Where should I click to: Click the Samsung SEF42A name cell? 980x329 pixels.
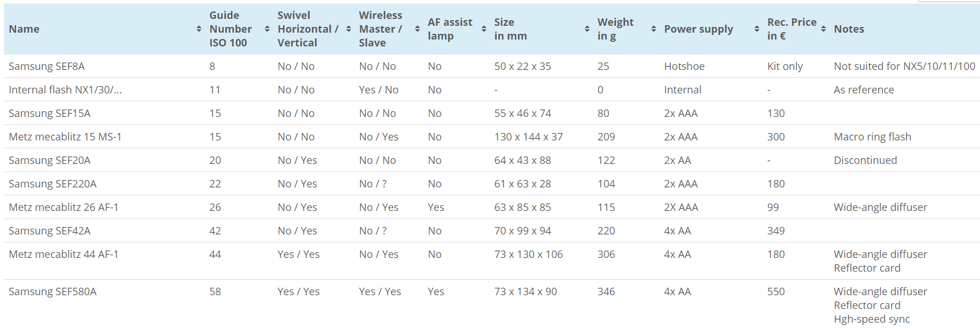(49, 231)
